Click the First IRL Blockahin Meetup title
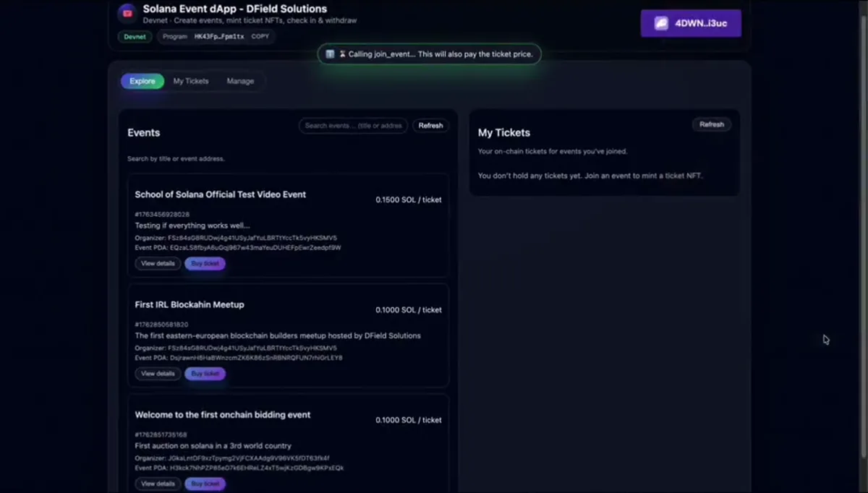Screen dimensions: 868x493 click(x=190, y=304)
